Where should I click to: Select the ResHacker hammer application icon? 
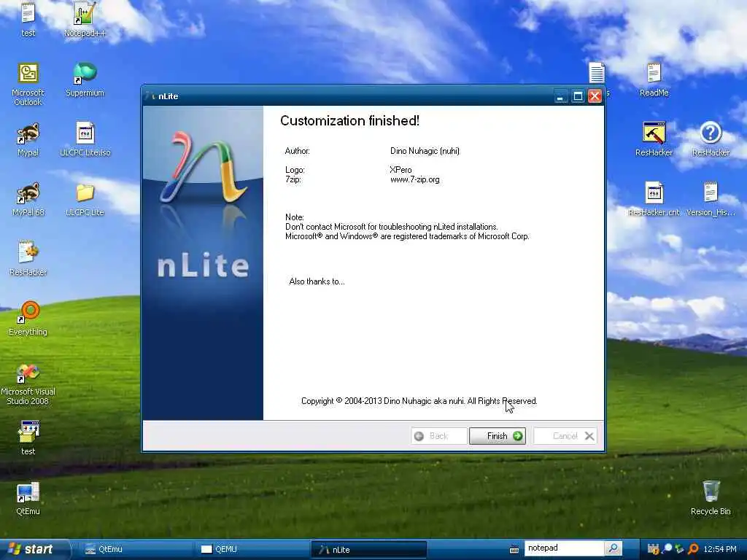[654, 140]
